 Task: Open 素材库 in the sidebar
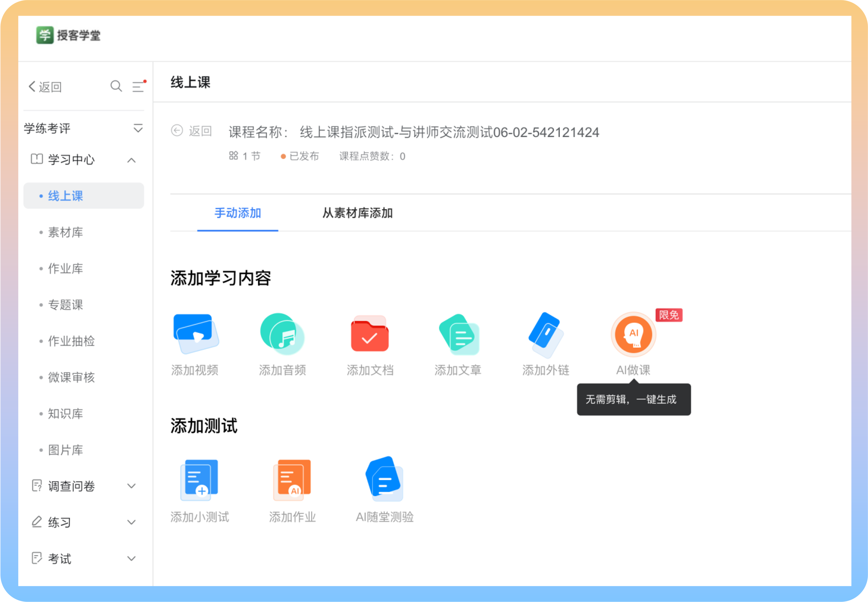pos(65,232)
